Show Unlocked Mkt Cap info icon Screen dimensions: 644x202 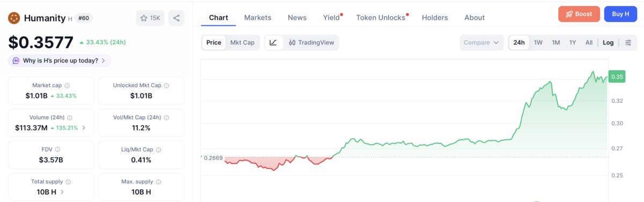pos(166,85)
